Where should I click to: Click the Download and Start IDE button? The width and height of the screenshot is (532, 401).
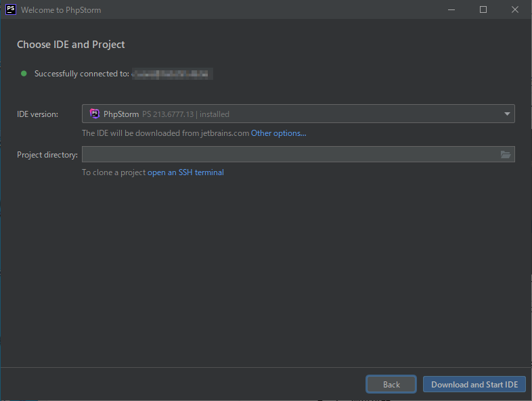[474, 384]
